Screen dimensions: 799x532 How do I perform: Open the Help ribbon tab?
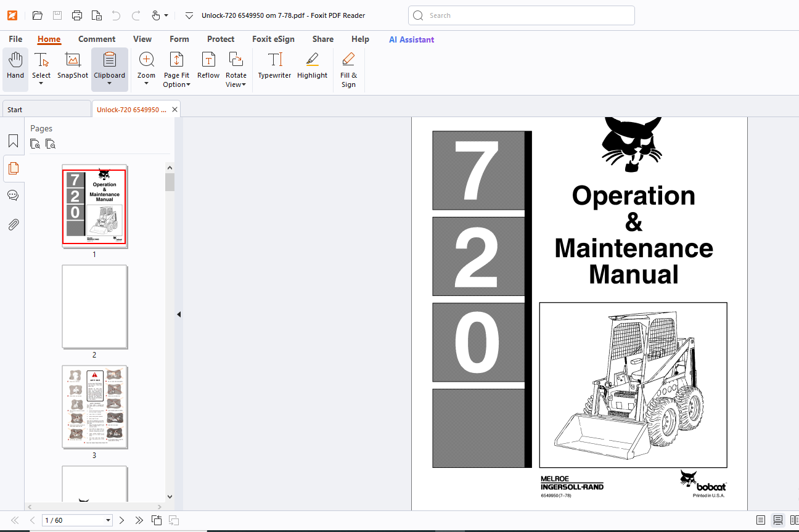pos(360,39)
